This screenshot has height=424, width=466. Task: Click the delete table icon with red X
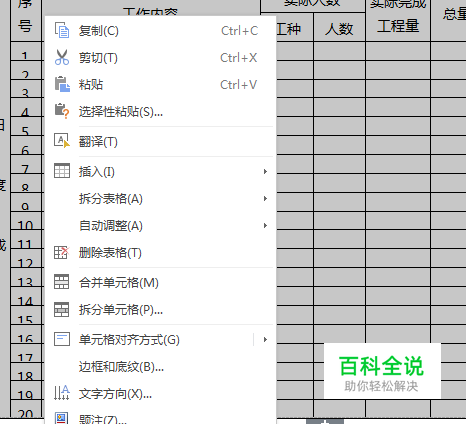tap(62, 252)
